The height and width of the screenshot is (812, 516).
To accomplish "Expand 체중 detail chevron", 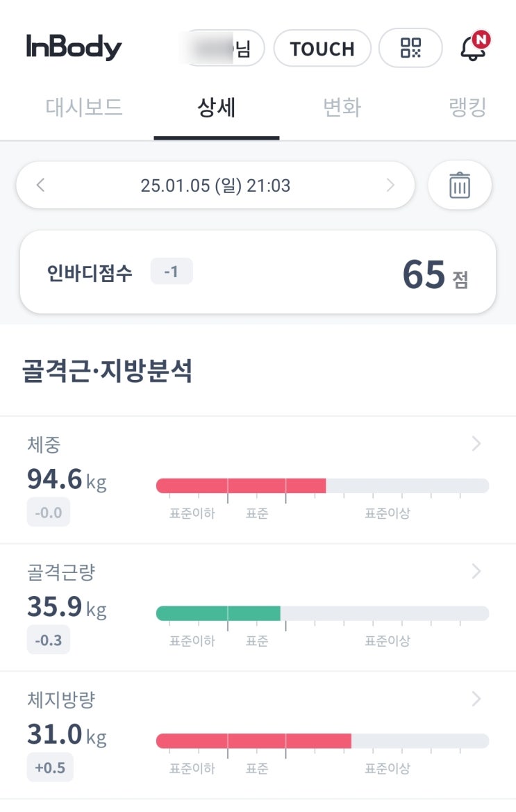I will (476, 444).
